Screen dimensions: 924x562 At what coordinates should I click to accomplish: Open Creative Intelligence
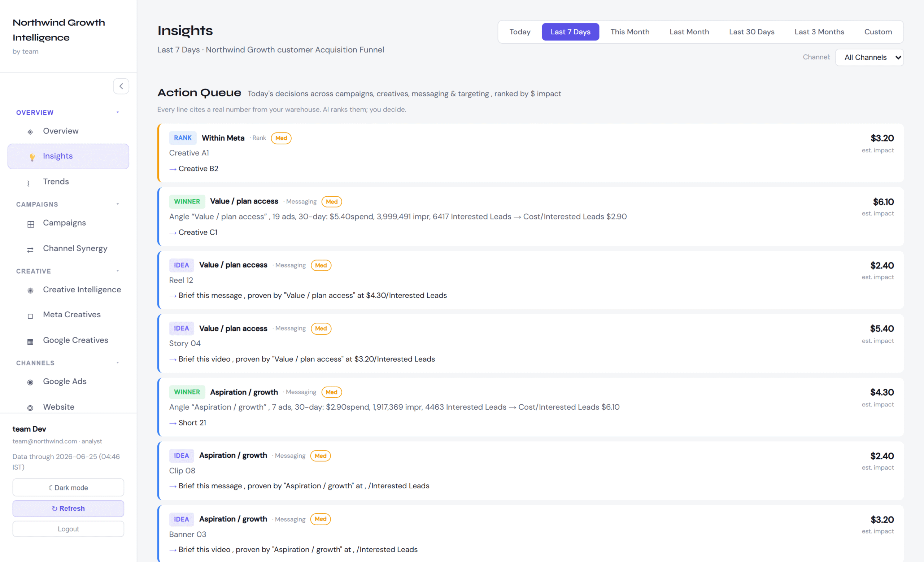(x=68, y=289)
